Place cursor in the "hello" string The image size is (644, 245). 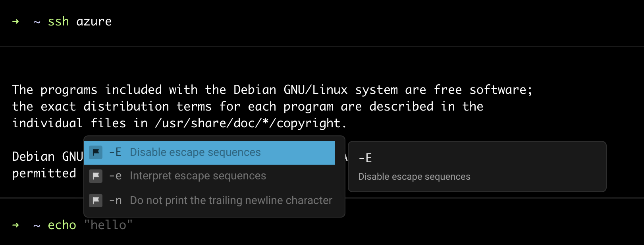click(108, 225)
